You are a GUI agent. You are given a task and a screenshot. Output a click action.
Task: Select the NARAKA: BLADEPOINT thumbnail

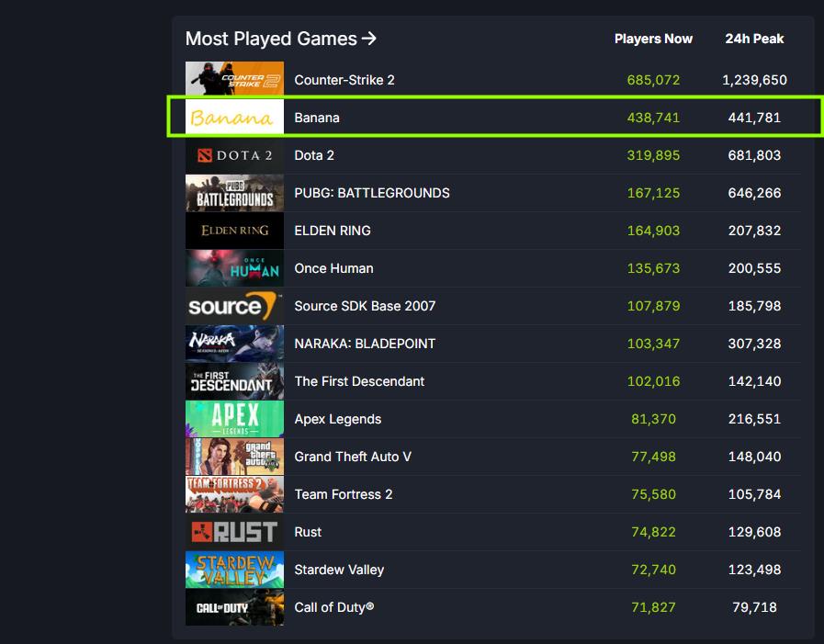click(x=234, y=344)
